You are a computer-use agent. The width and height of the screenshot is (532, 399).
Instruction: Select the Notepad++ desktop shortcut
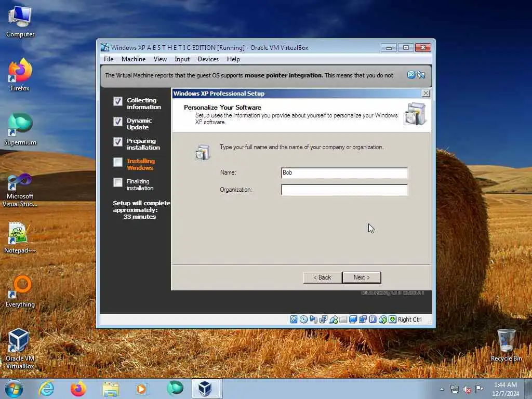pyautogui.click(x=20, y=237)
